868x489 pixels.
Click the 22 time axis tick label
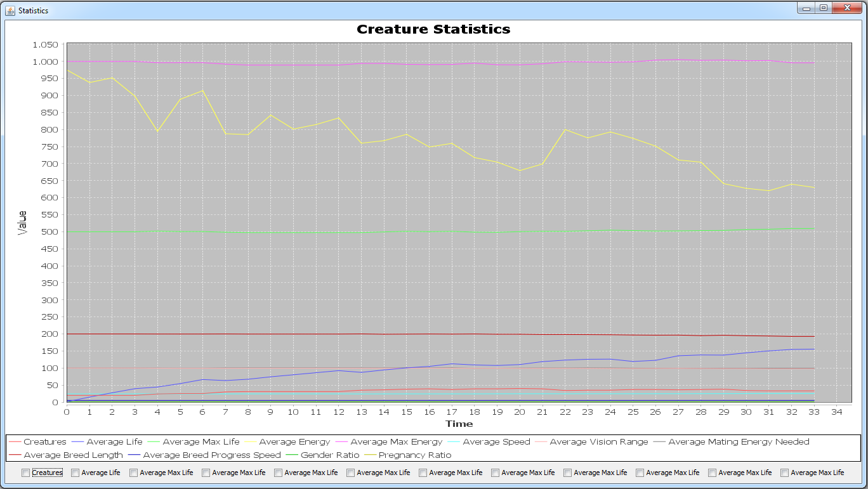coord(565,412)
